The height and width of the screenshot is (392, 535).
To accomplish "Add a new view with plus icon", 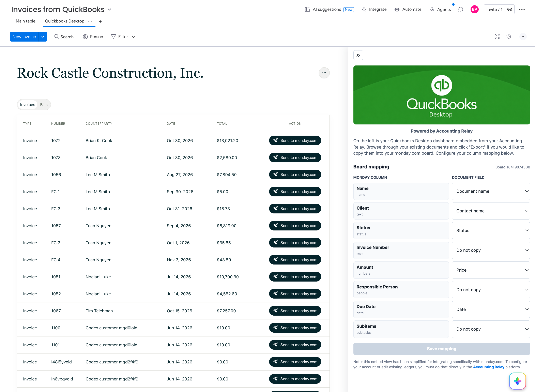I will click(x=100, y=21).
